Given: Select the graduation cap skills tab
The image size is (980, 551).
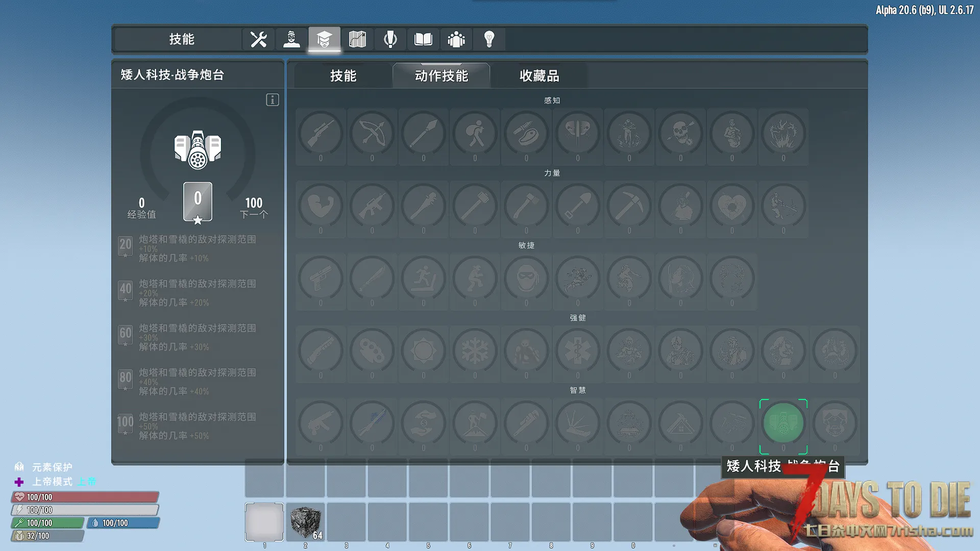Looking at the screenshot, I should click(324, 39).
